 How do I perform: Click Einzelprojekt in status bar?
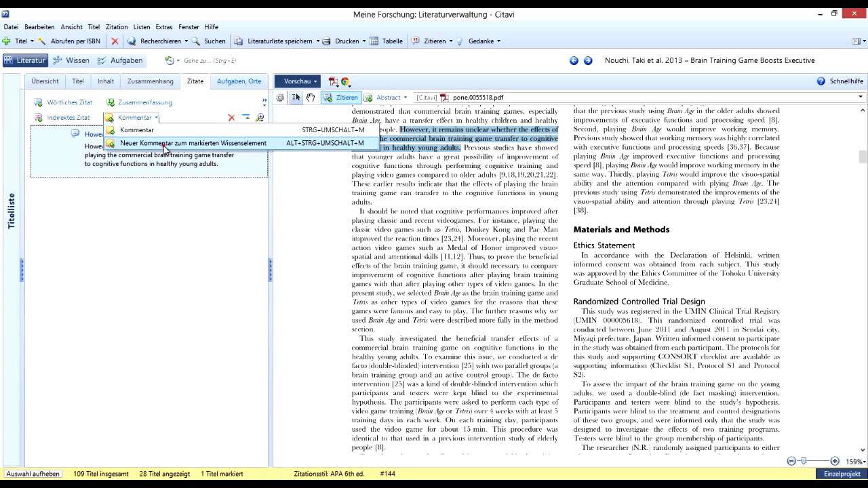pyautogui.click(x=842, y=474)
